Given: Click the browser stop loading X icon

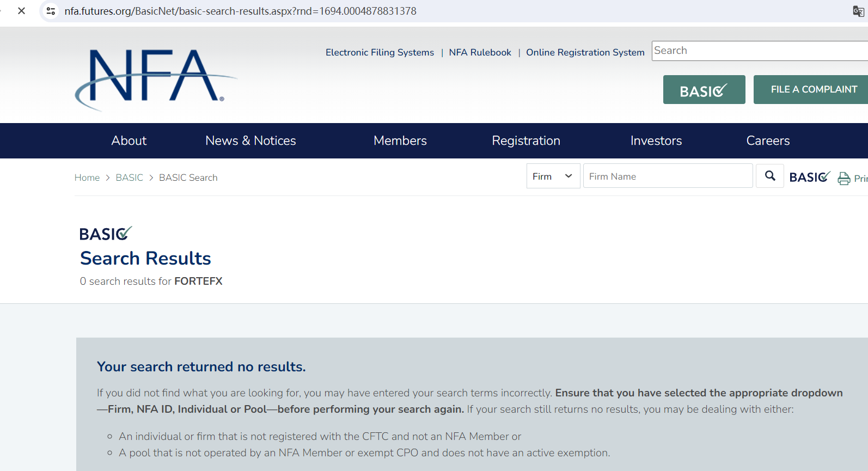Looking at the screenshot, I should [x=21, y=11].
